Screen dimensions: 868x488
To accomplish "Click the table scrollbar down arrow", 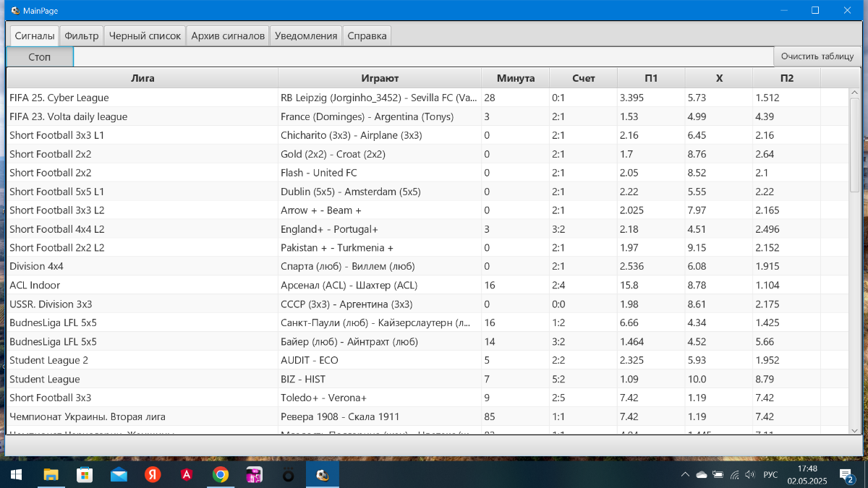I will pos(854,430).
